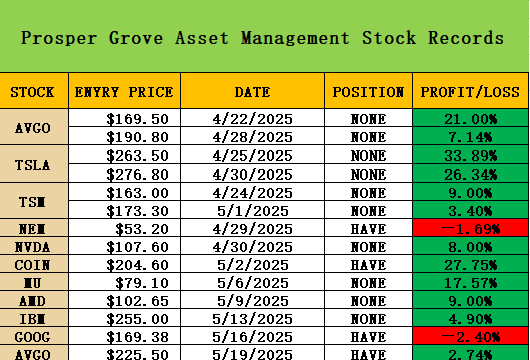Click the title Prosper Grove Asset Management
The height and width of the screenshot is (360, 530).
pos(185,38)
